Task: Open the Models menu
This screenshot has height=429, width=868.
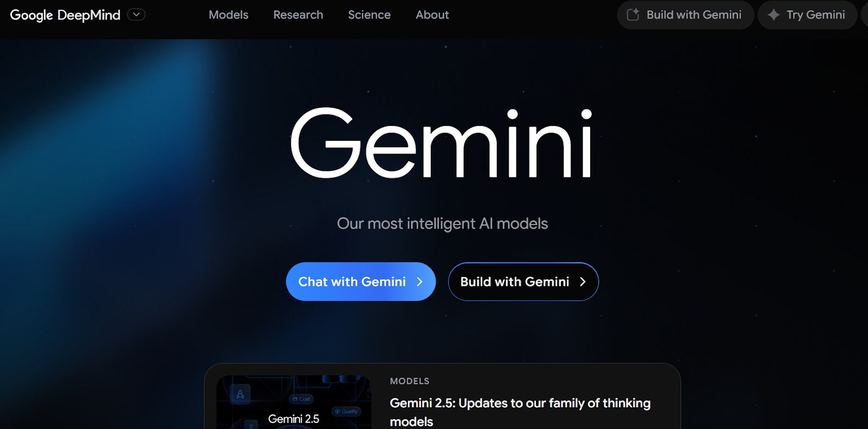Action: [x=228, y=15]
